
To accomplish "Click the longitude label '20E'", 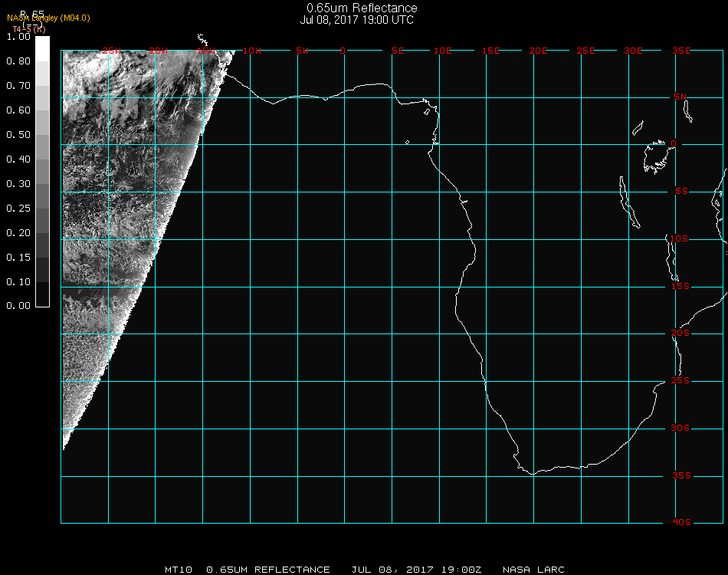I will click(x=538, y=51).
